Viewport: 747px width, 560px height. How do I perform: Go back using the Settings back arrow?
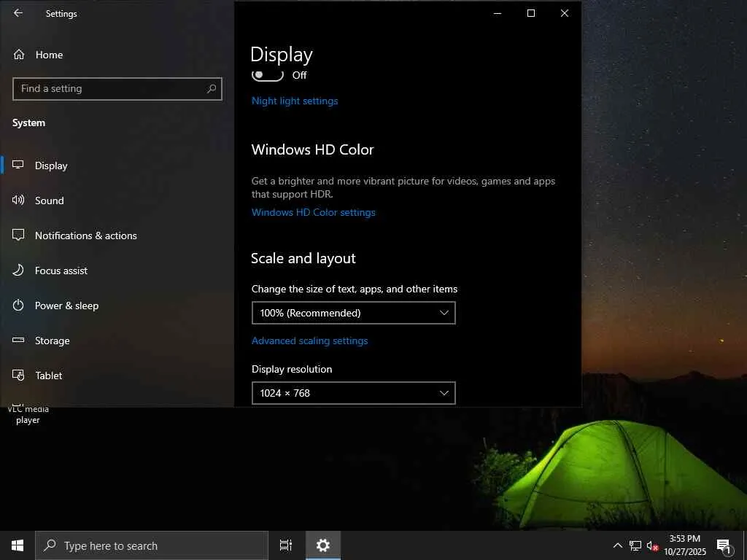point(18,13)
